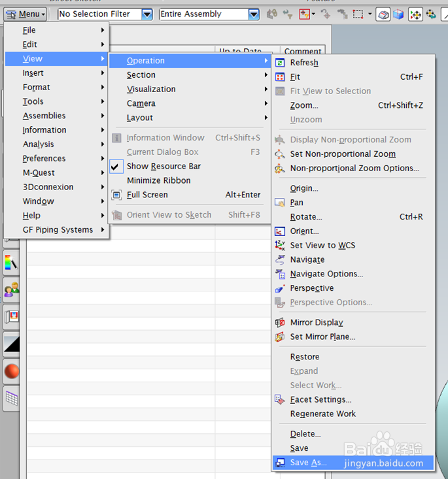Click the dashed rectangle selection toolbar icon

(x=358, y=14)
